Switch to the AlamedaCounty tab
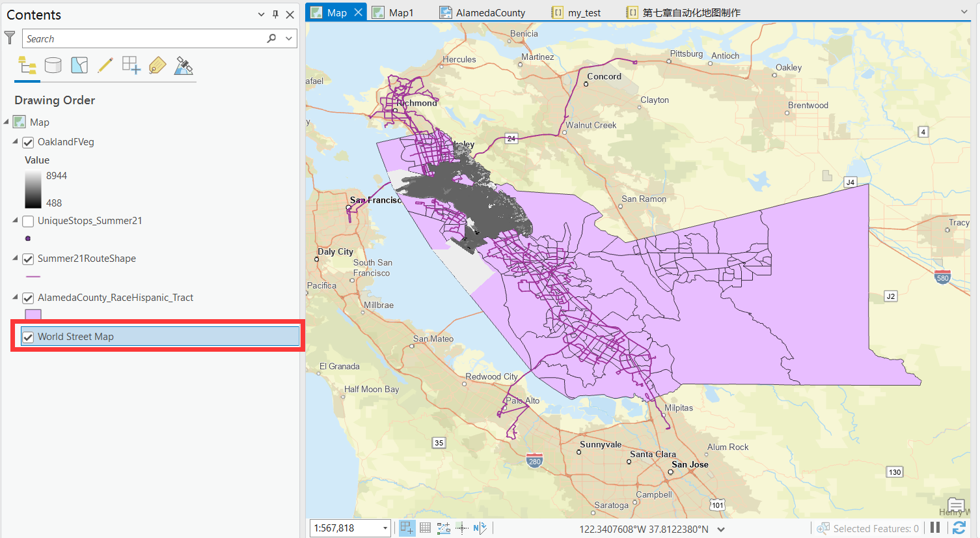Viewport: 980px width, 538px height. click(482, 12)
